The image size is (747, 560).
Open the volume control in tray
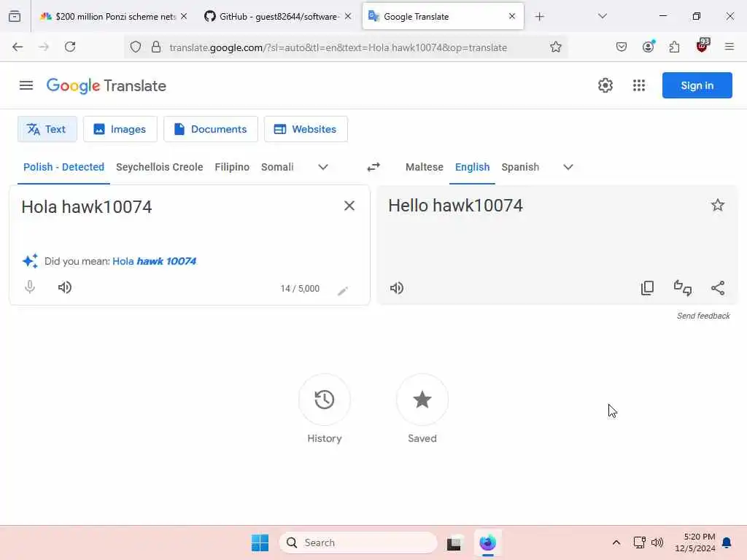tap(657, 542)
